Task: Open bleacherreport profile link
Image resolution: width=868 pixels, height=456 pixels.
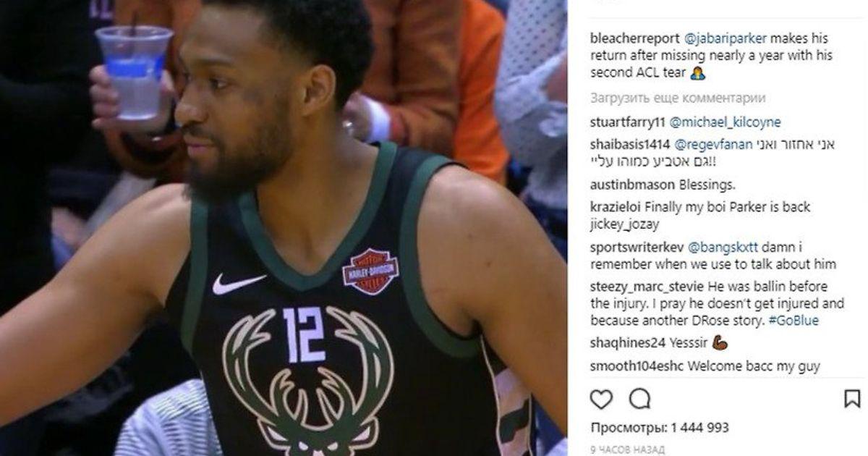Action: 634,38
